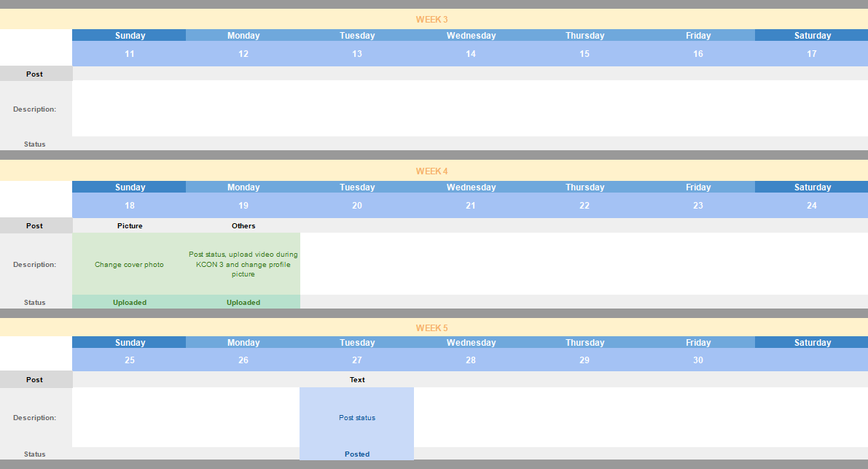Click the Week 4 Monday header cell

(243, 187)
